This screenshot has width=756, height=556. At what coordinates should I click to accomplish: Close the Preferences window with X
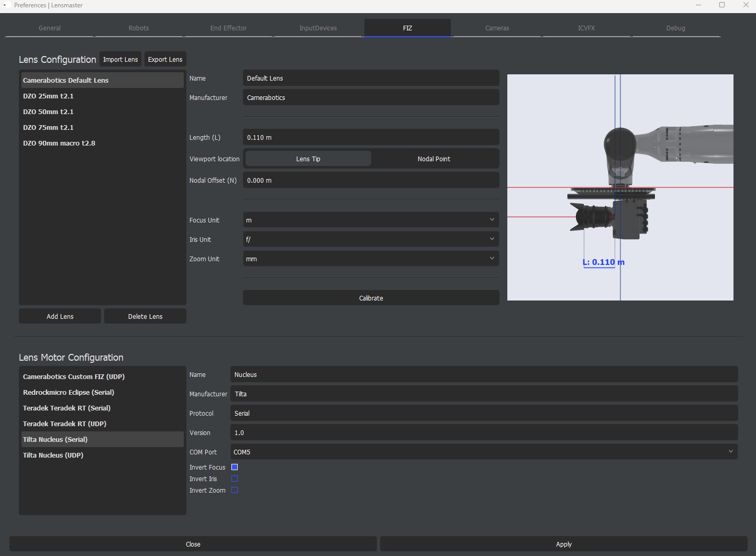tap(746, 5)
